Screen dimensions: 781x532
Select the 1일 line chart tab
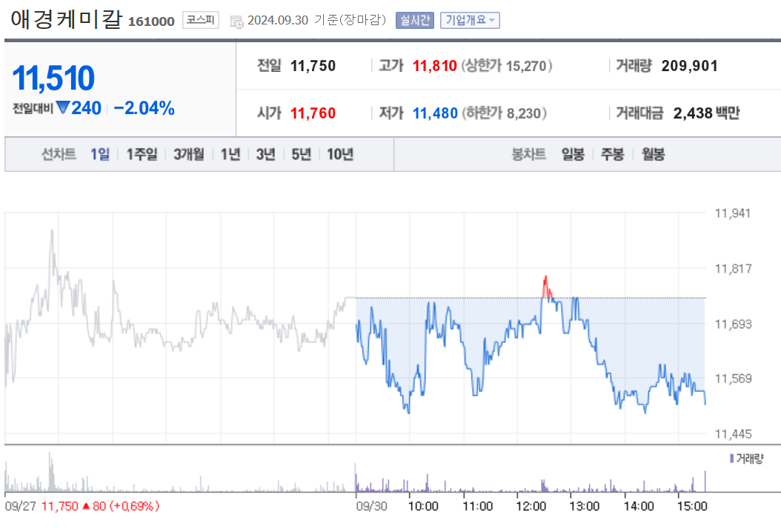(x=99, y=154)
